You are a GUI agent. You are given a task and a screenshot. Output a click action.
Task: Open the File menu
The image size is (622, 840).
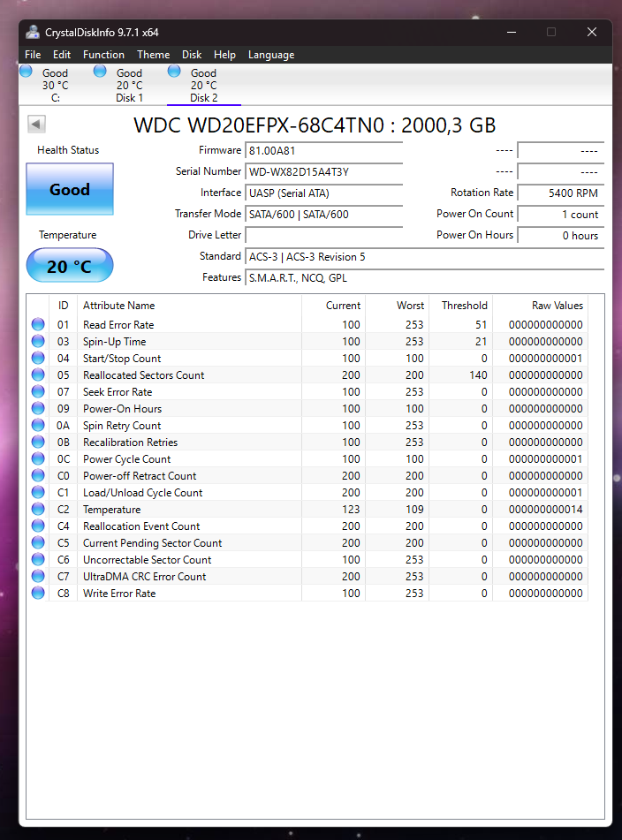(33, 55)
